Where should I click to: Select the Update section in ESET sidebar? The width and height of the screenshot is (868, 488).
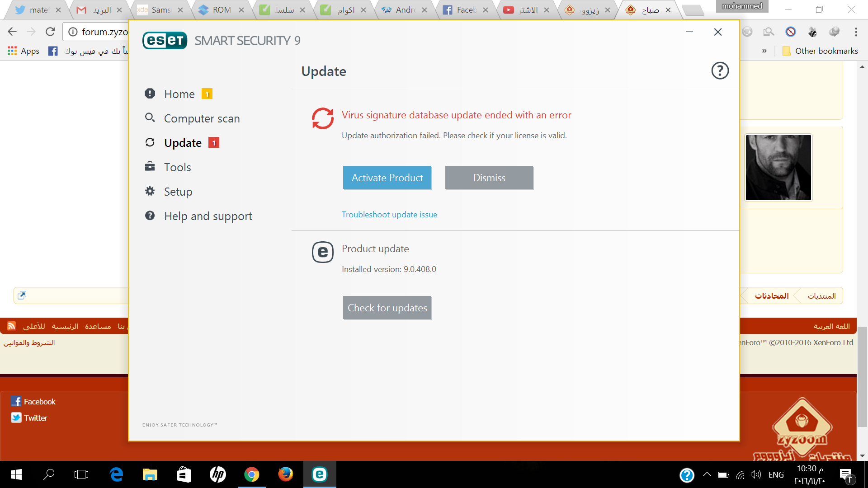tap(183, 143)
